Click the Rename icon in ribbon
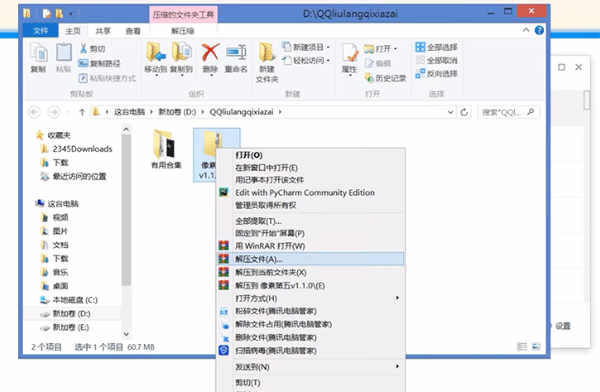This screenshot has height=392, width=600. 236,52
